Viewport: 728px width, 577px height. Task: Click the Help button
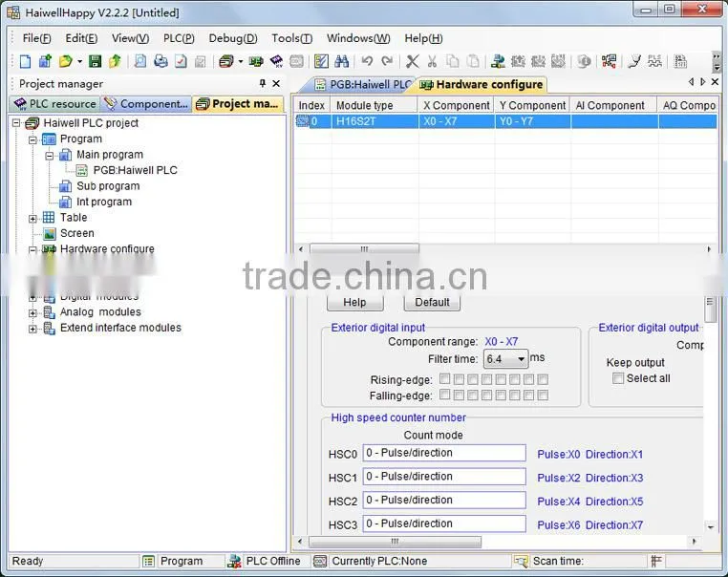355,302
